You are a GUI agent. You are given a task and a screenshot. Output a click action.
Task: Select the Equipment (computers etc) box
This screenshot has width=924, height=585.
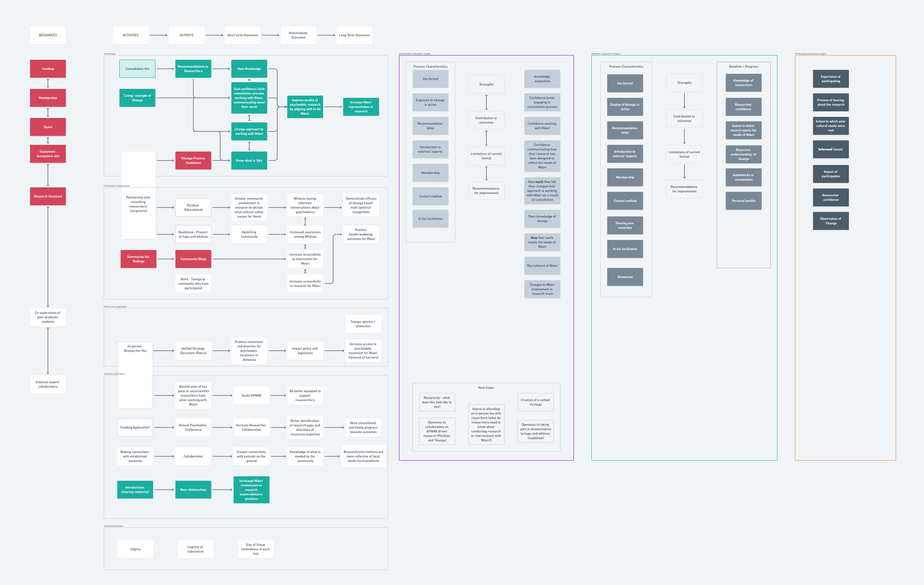[x=48, y=154]
